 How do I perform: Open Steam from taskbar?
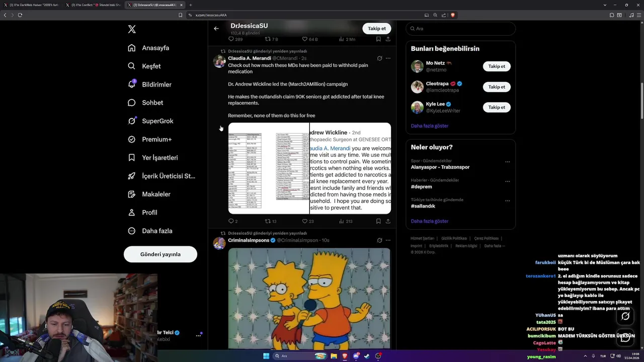tap(367, 356)
